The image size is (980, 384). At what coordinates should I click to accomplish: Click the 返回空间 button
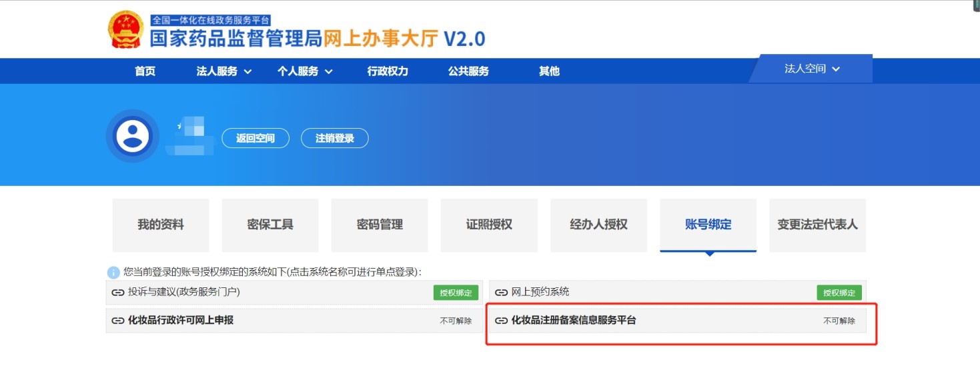256,138
